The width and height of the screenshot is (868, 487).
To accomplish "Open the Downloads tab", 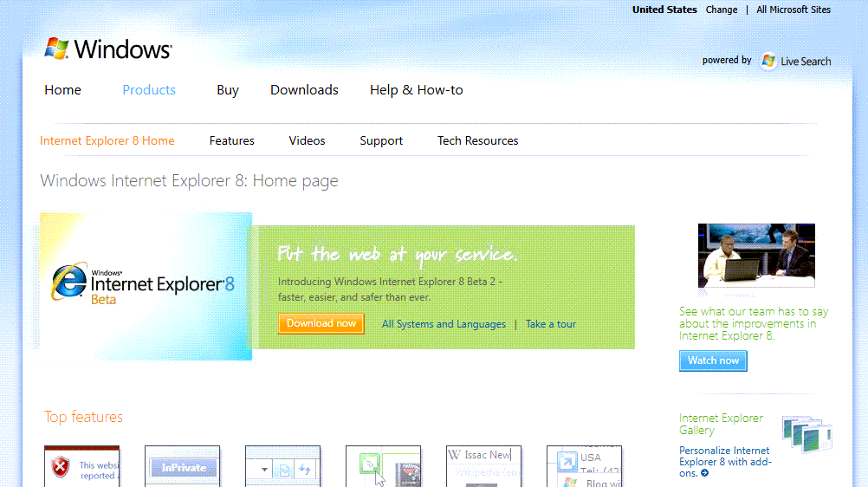I will coord(304,90).
